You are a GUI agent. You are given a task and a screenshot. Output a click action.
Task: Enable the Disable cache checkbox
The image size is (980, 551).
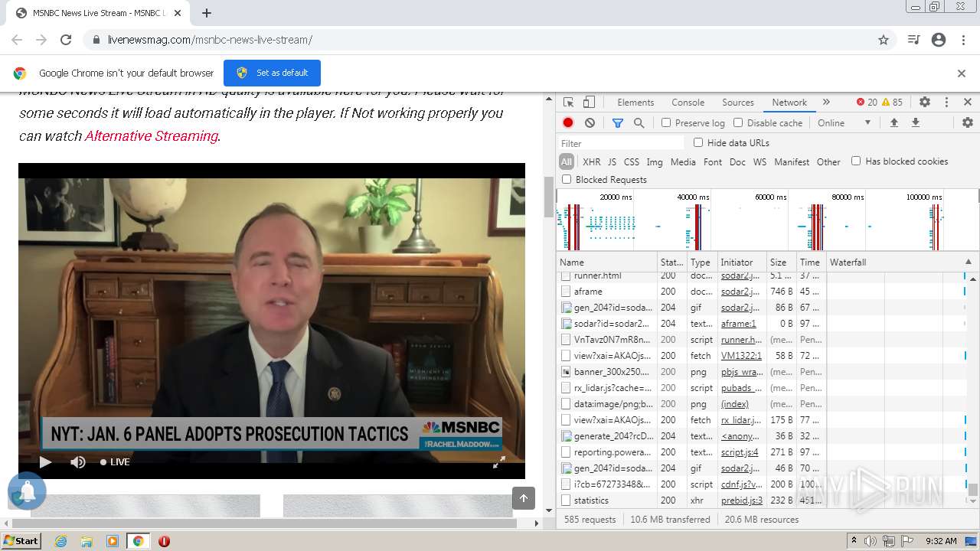click(738, 122)
